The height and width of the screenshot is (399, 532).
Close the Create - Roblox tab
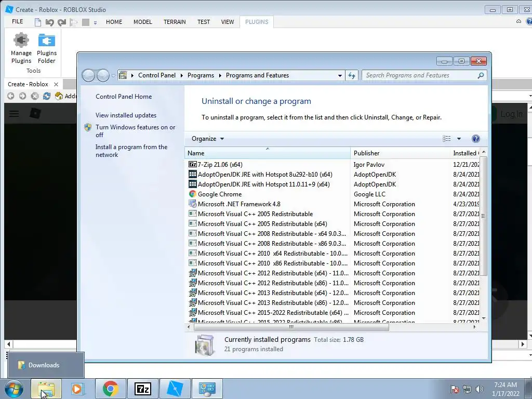click(x=56, y=84)
